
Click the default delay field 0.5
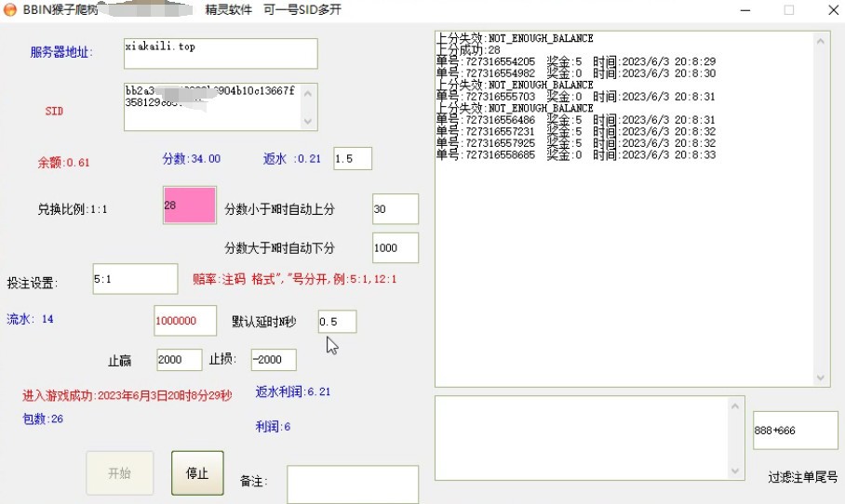pos(337,322)
